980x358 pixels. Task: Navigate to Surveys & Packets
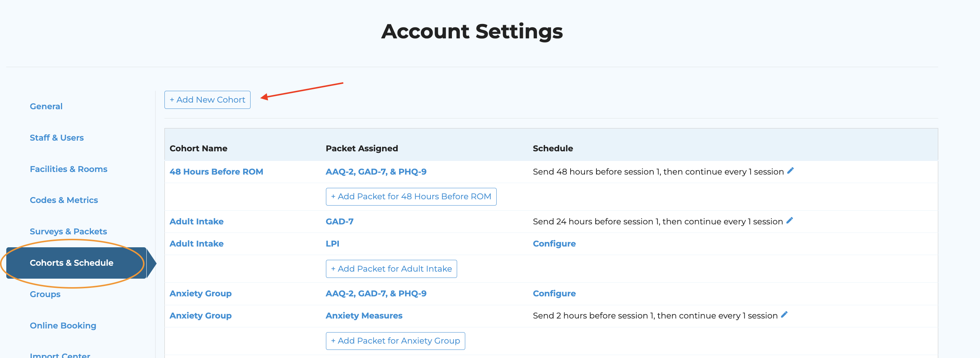tap(68, 231)
